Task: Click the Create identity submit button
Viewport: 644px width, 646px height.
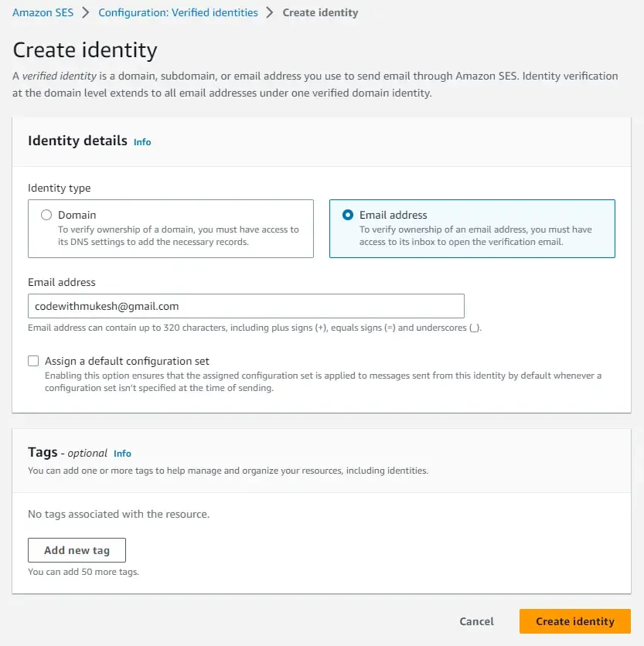Action: [574, 621]
